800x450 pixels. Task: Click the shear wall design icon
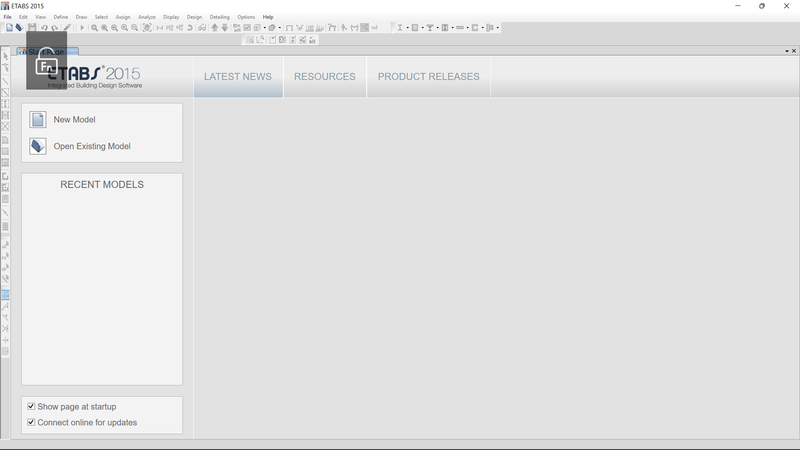point(474,28)
